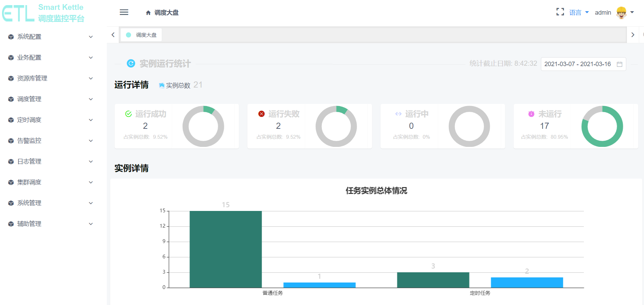Click the 未运行 clock icon
Viewport: 644px width, 305px height.
[531, 114]
